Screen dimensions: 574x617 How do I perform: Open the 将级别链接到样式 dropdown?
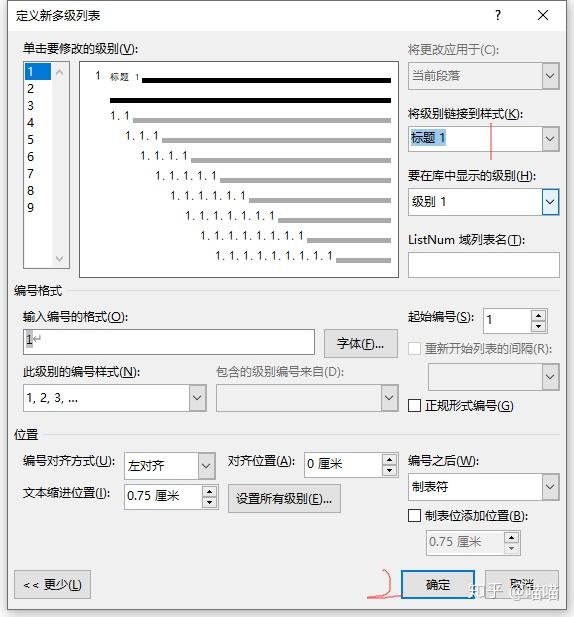pyautogui.click(x=550, y=139)
